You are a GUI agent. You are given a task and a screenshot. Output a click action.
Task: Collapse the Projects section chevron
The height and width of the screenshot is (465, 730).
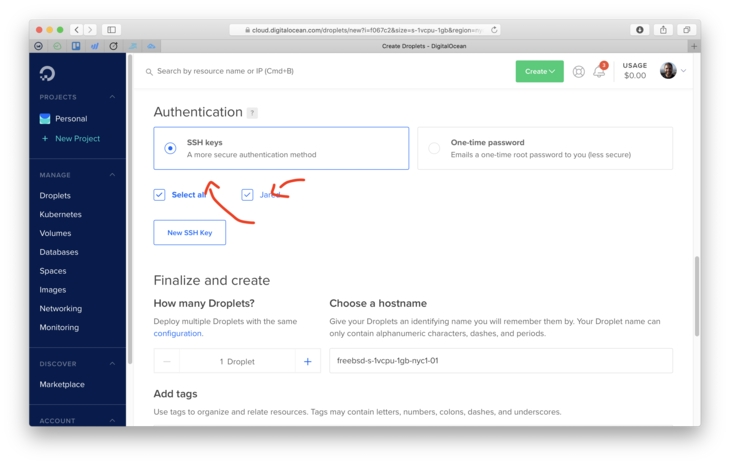[112, 97]
